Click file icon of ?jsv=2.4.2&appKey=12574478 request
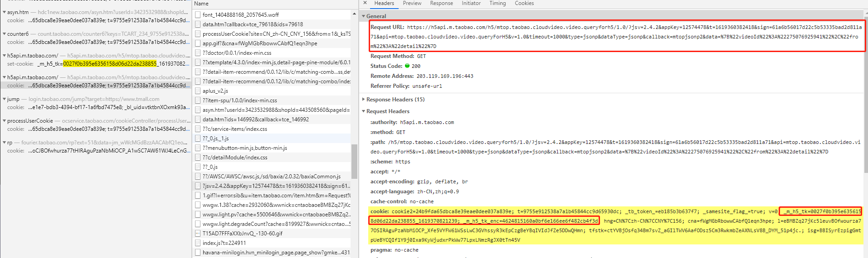This screenshot has width=868, height=258. (198, 186)
